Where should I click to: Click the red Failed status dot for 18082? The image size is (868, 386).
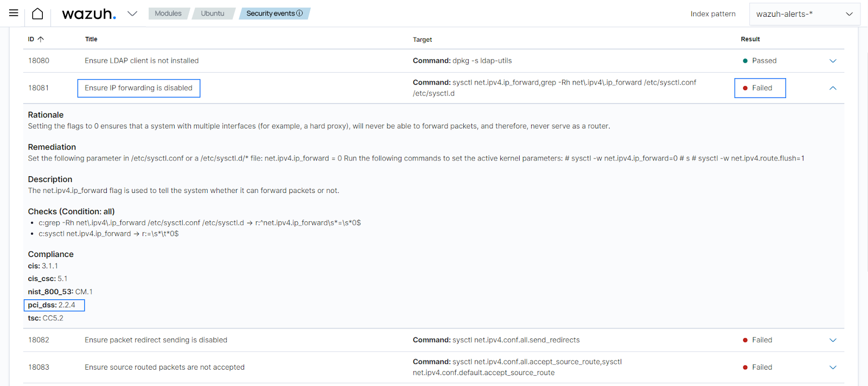pos(745,340)
